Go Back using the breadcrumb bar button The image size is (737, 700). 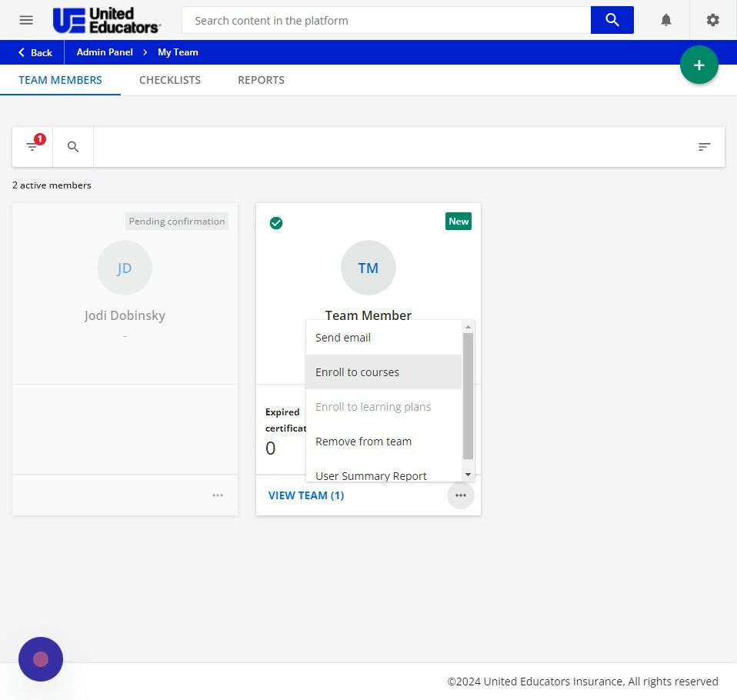tap(35, 52)
